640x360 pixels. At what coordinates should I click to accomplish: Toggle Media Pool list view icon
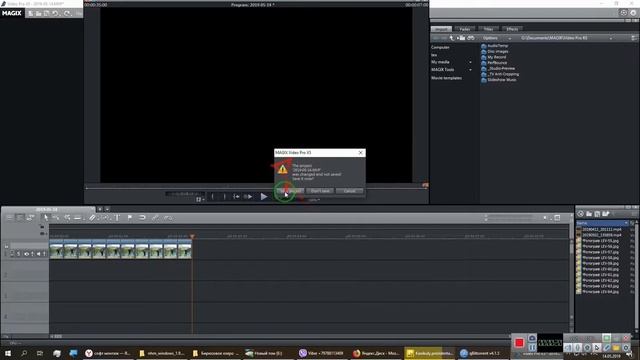click(x=633, y=38)
